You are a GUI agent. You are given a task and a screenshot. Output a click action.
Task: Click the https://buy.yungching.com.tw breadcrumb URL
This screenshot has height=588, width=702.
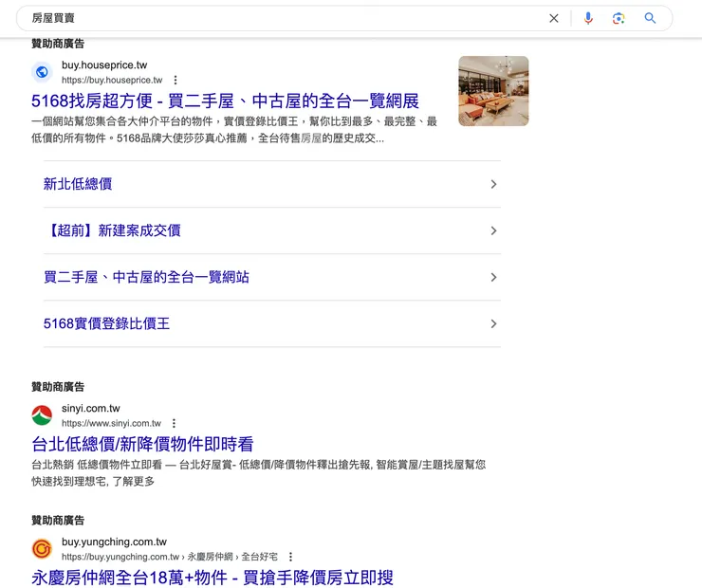170,557
